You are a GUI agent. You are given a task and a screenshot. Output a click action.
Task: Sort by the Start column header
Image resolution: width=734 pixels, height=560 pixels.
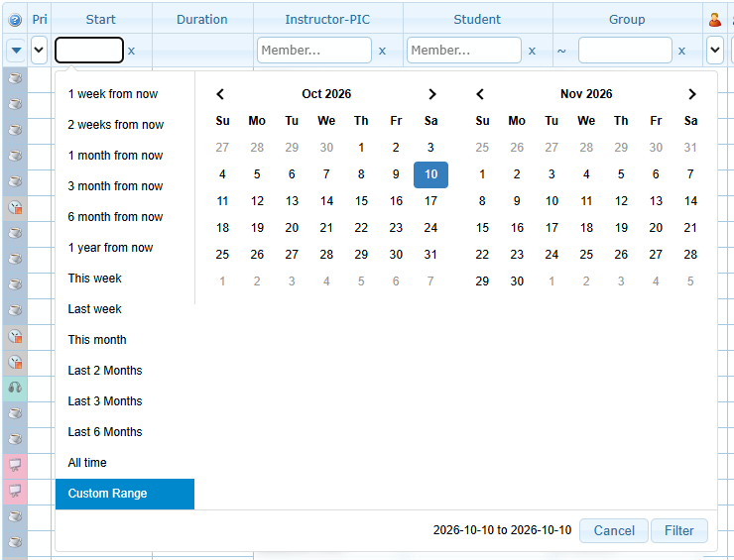[100, 19]
